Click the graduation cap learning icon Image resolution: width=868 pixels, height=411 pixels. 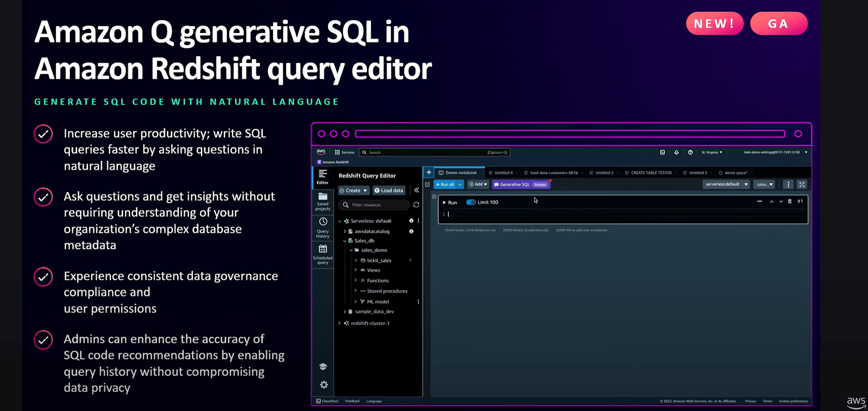[x=323, y=367]
